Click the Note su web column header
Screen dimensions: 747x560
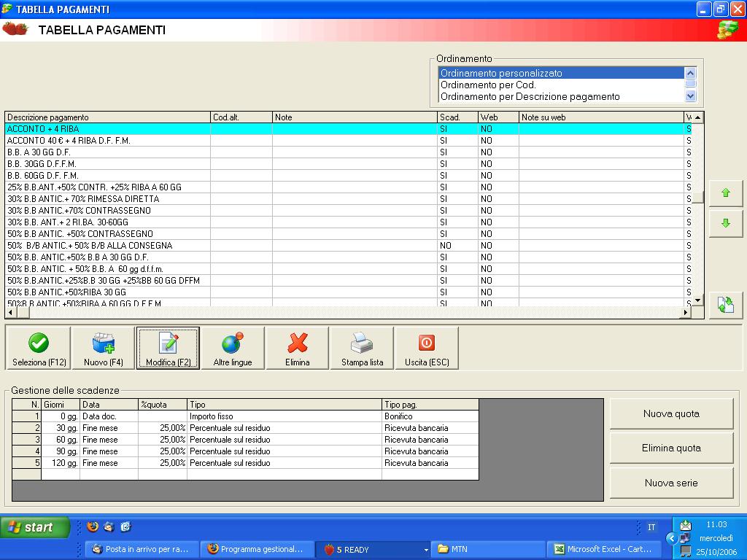coord(601,117)
